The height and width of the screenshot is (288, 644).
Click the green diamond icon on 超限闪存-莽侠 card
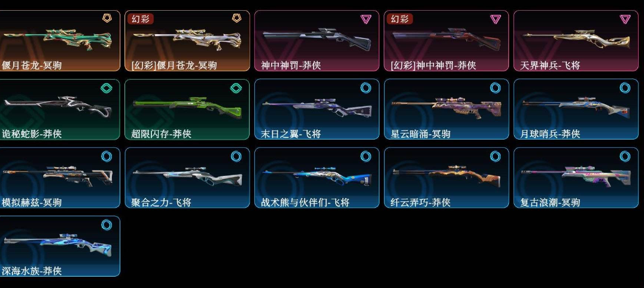pos(236,88)
